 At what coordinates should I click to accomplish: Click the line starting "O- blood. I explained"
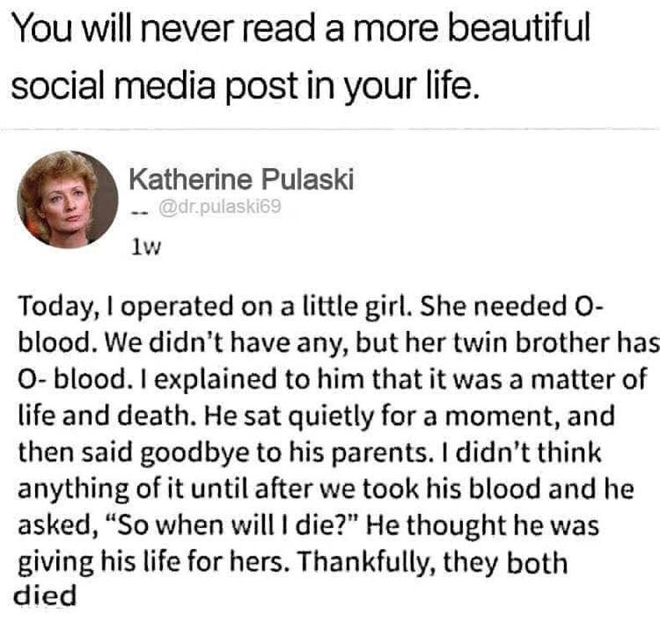[x=330, y=381]
